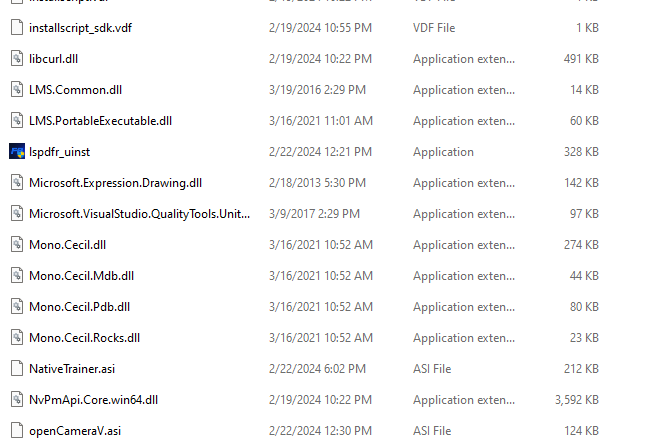Select the Microsoft.VisualStudio.QualityTools.Unit... file name
Screen dimensions: 647x448
pyautogui.click(x=139, y=214)
